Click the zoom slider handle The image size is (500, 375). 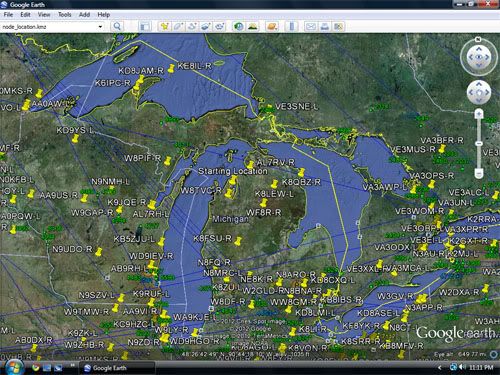point(479,143)
